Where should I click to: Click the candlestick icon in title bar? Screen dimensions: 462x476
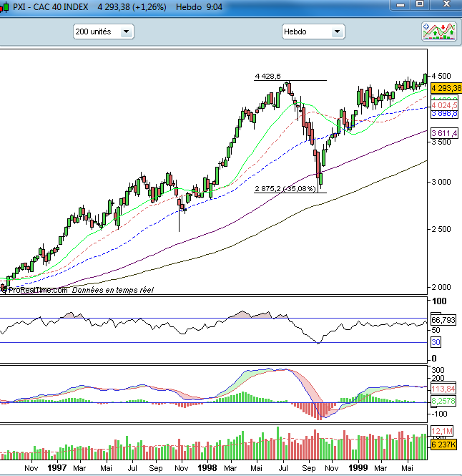coord(4,7)
